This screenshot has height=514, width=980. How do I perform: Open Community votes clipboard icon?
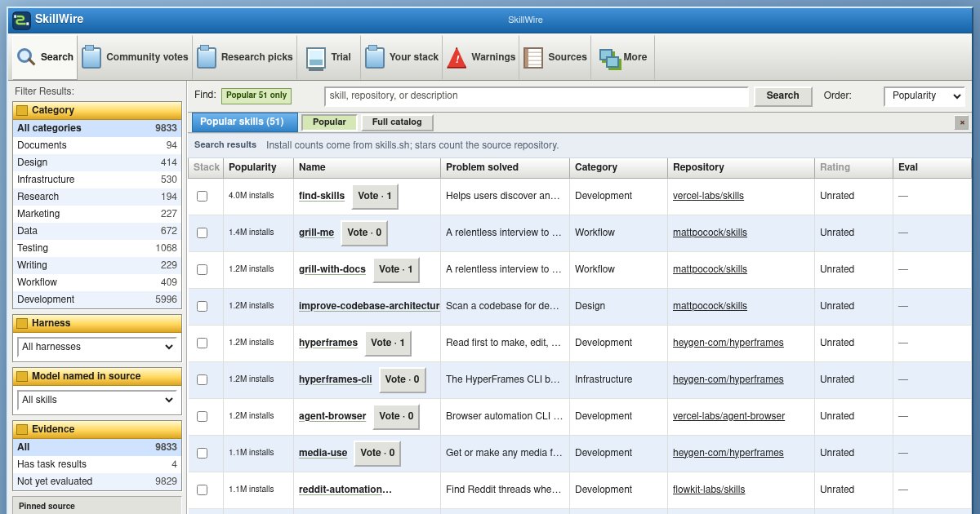tap(91, 57)
